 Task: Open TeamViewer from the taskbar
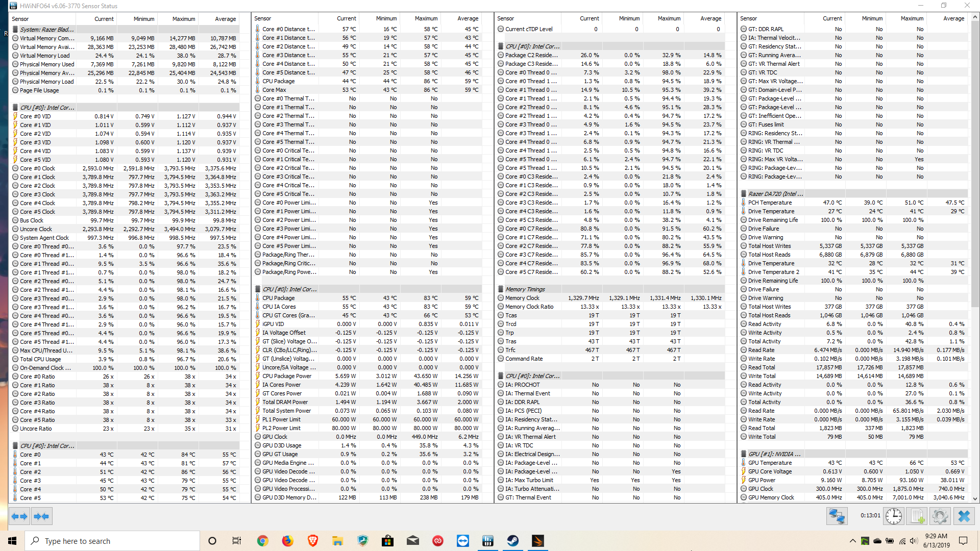pyautogui.click(x=463, y=541)
